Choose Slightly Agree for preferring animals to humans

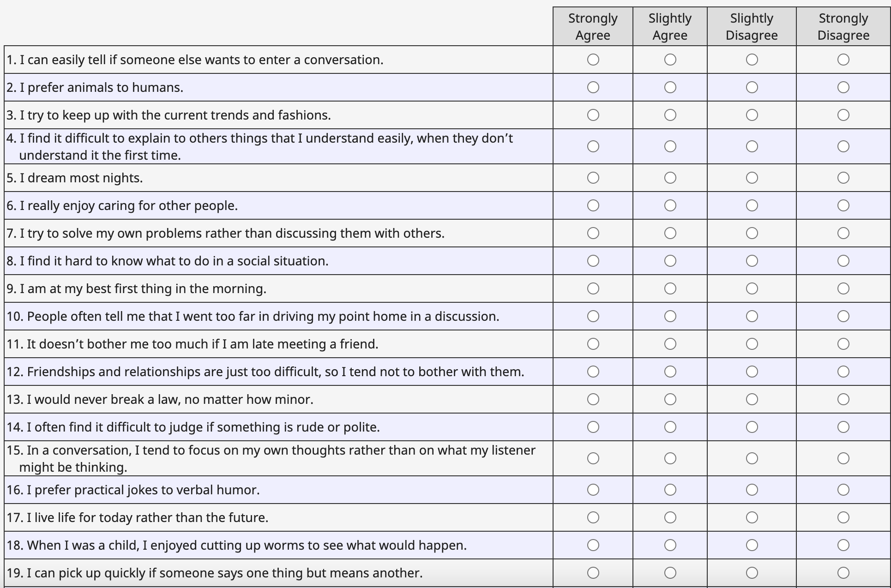click(x=670, y=87)
